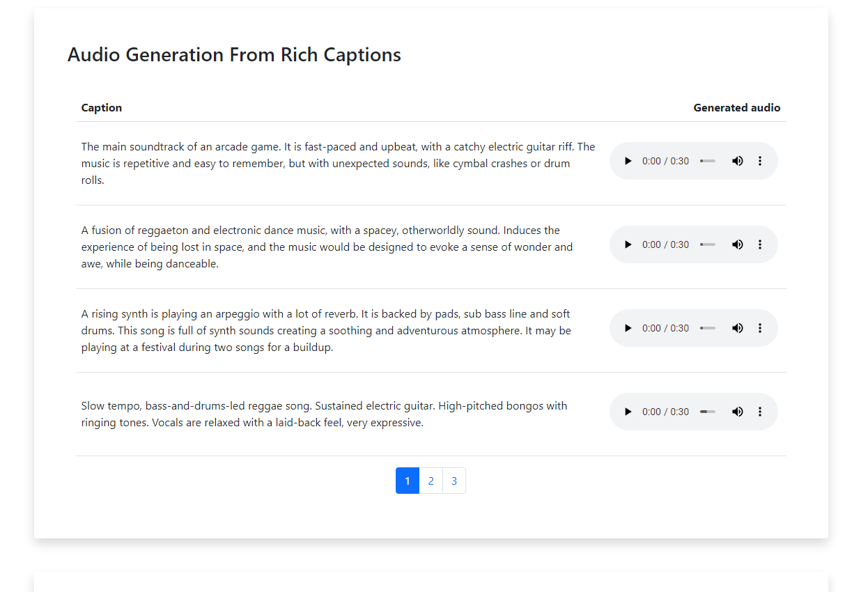
Task: Mute the slow tempo reggae song audio
Action: point(737,412)
